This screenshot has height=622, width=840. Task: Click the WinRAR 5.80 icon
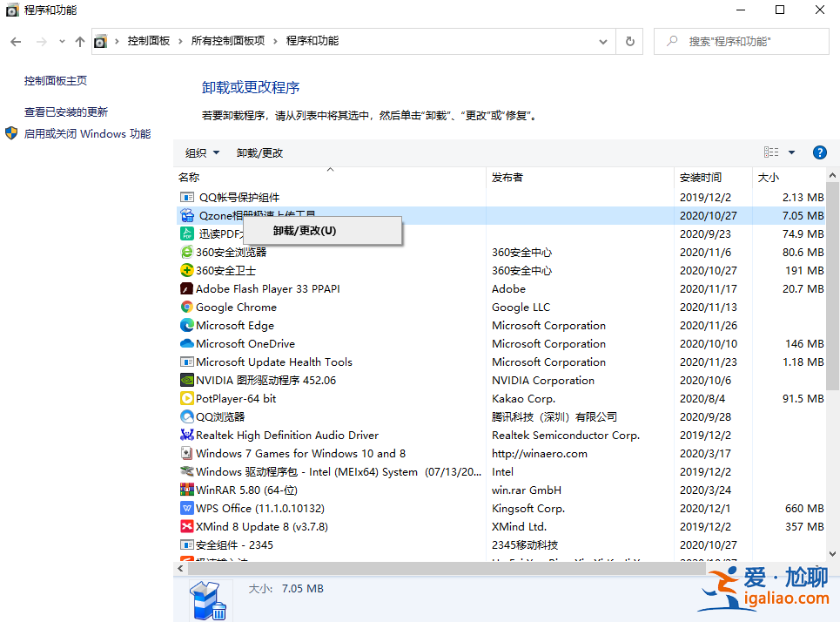(185, 490)
